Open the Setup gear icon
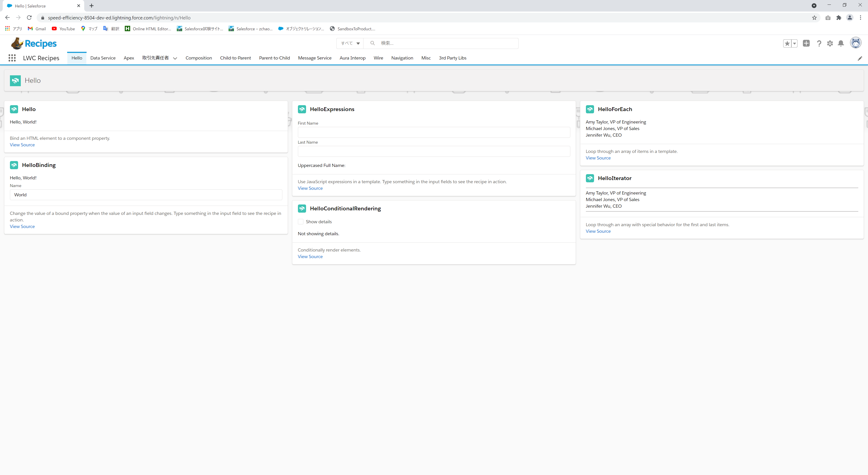Screen dimensions: 868x475 point(830,43)
